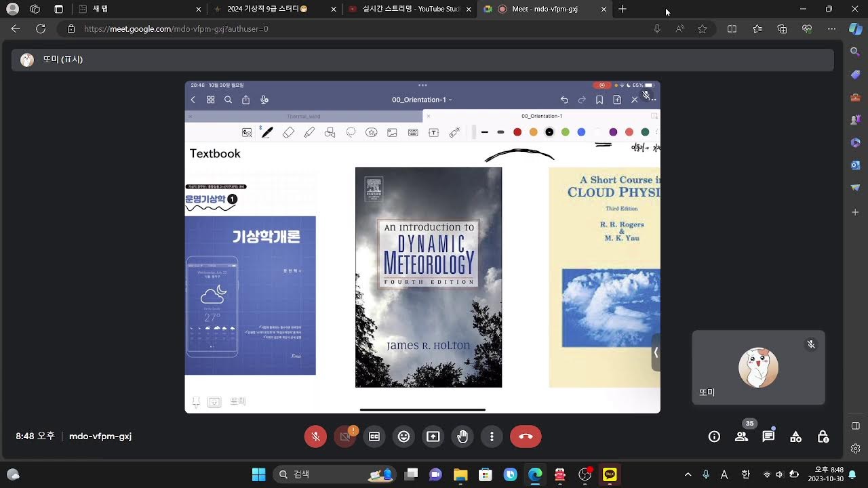Click the keyboard tool icon
Image resolution: width=868 pixels, height=488 pixels.
click(x=413, y=132)
